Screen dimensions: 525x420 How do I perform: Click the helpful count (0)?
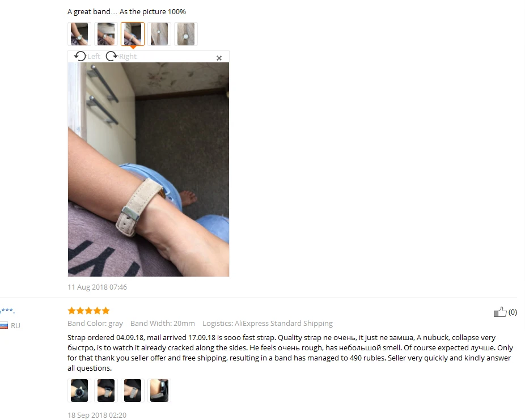(x=513, y=312)
